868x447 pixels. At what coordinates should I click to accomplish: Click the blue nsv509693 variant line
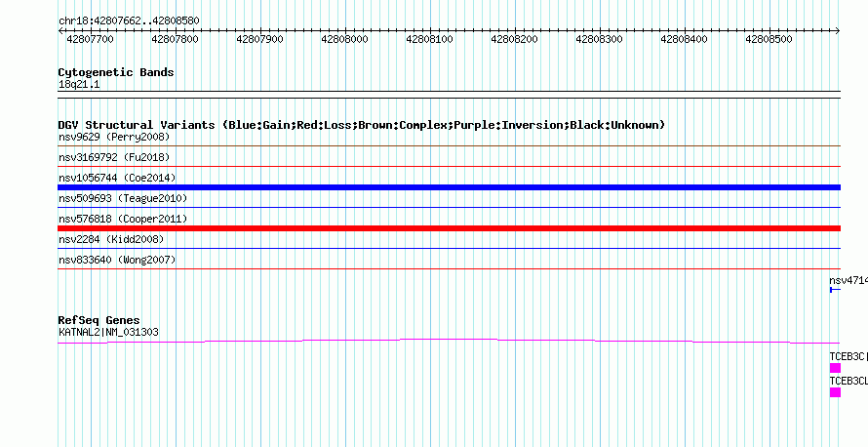[449, 208]
